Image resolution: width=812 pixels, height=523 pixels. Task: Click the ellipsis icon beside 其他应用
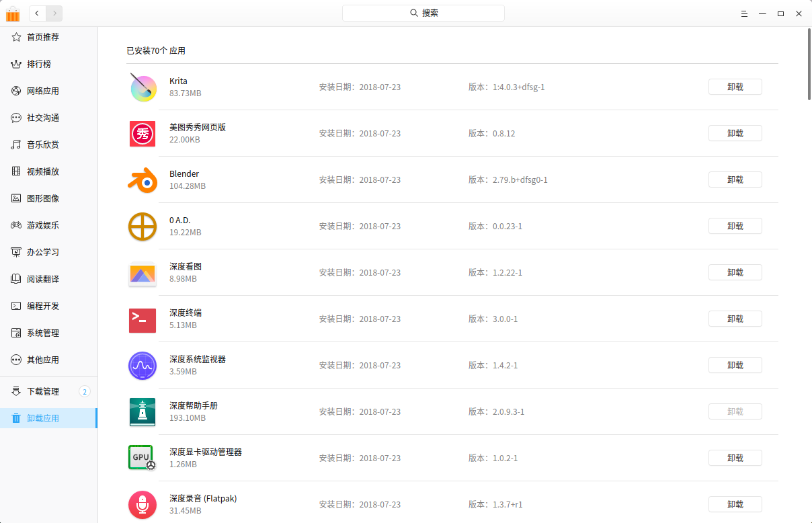[x=16, y=360]
